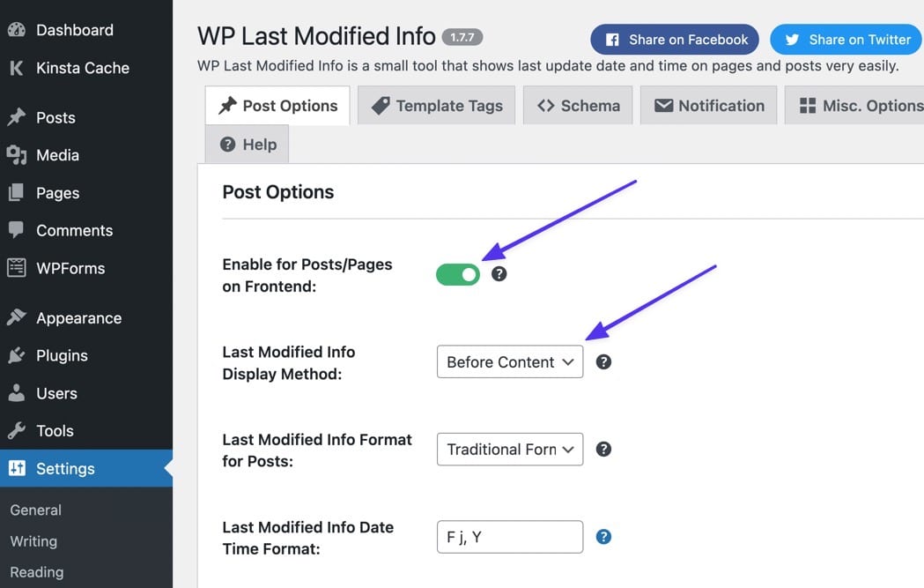This screenshot has height=588, width=924.
Task: Open the Posts menu icon
Action: tap(16, 117)
